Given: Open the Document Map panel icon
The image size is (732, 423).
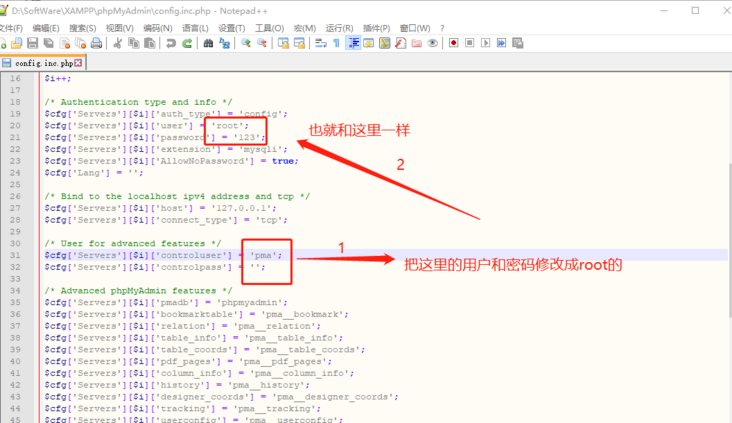Looking at the screenshot, I should click(x=385, y=43).
